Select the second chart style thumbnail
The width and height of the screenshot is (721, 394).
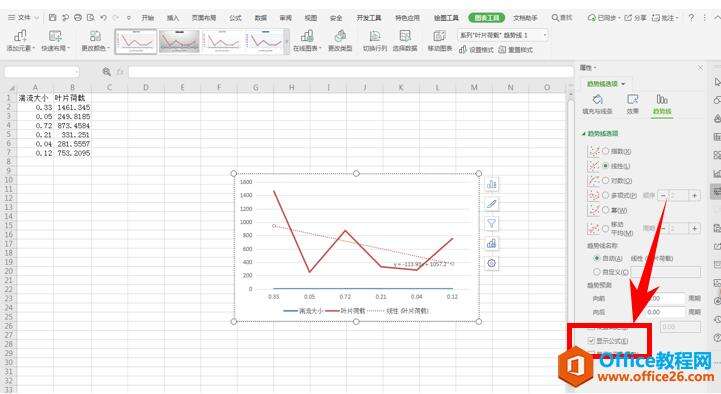point(179,41)
